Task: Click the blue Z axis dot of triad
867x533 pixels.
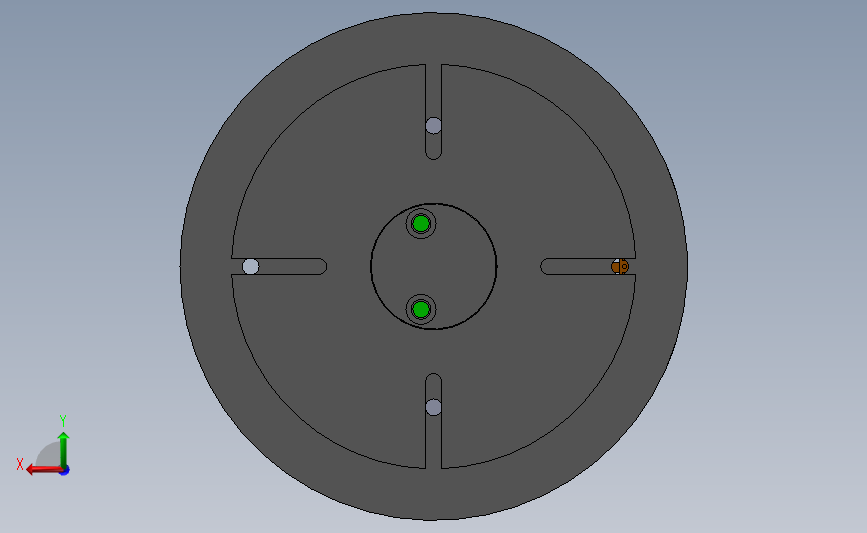Action: pos(65,471)
